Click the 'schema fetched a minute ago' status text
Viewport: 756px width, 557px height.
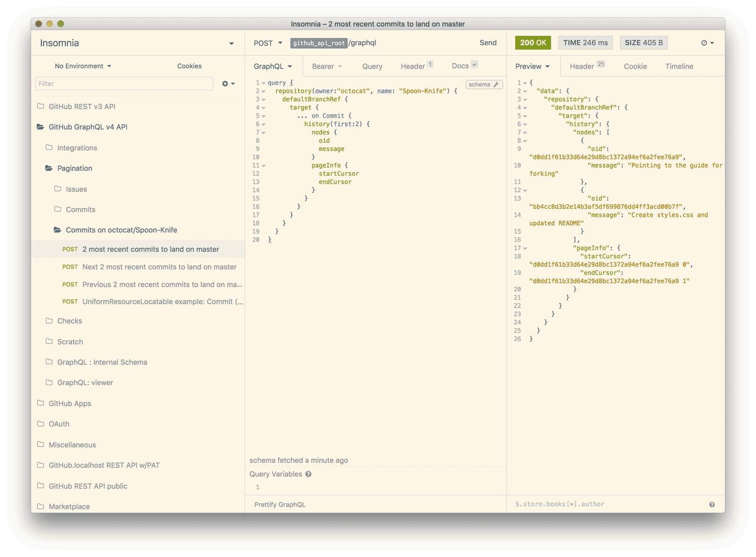tap(299, 460)
